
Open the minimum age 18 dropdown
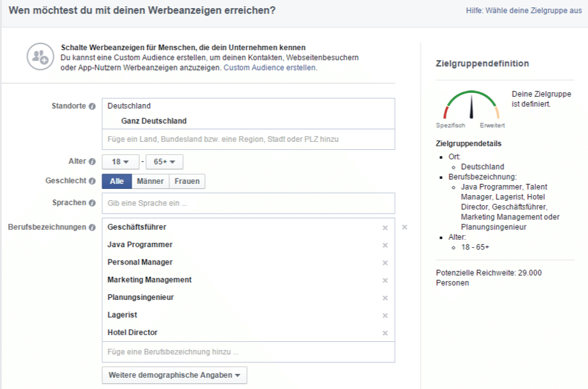(x=120, y=161)
